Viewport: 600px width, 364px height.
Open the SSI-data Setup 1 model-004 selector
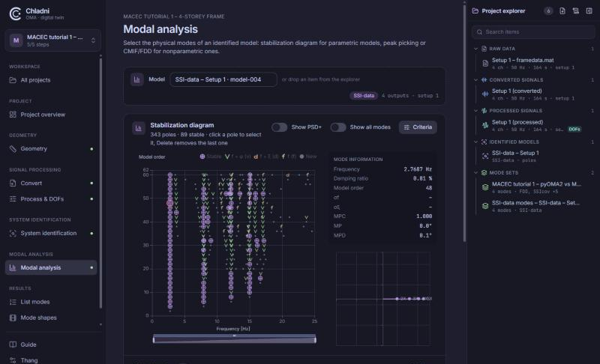coord(223,79)
